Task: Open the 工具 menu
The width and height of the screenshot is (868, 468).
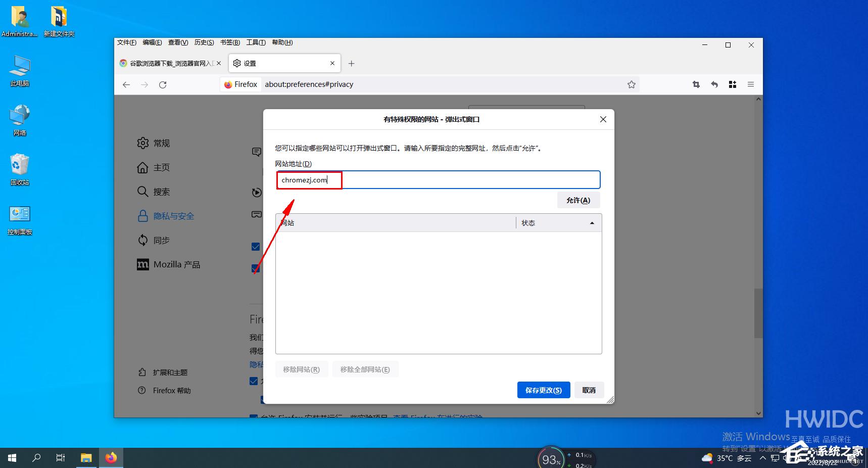Action: click(256, 42)
